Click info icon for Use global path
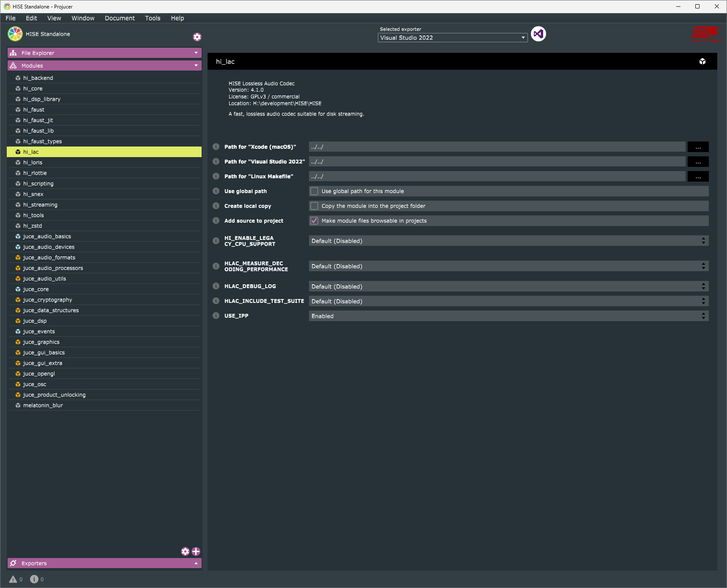This screenshot has width=727, height=588. point(216,191)
